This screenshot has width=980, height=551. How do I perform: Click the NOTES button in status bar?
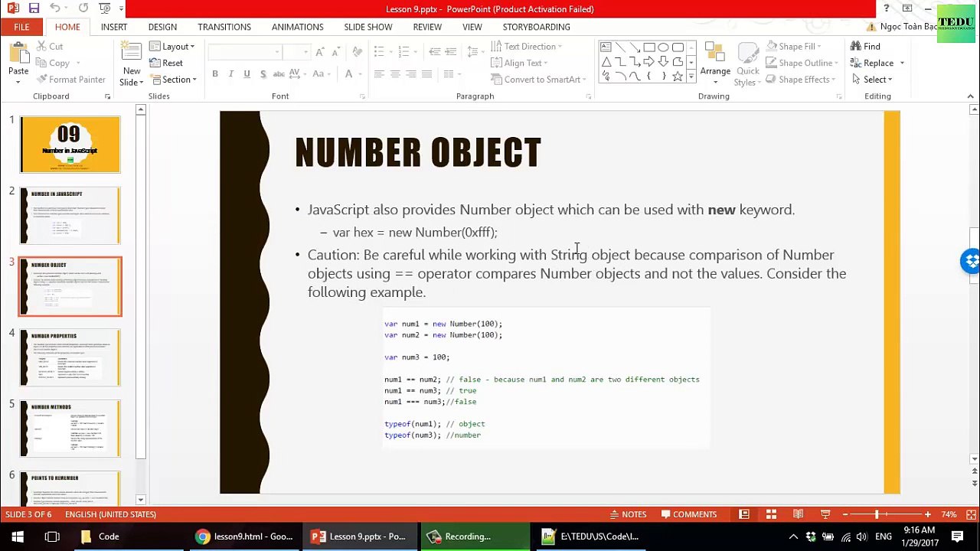pos(629,514)
